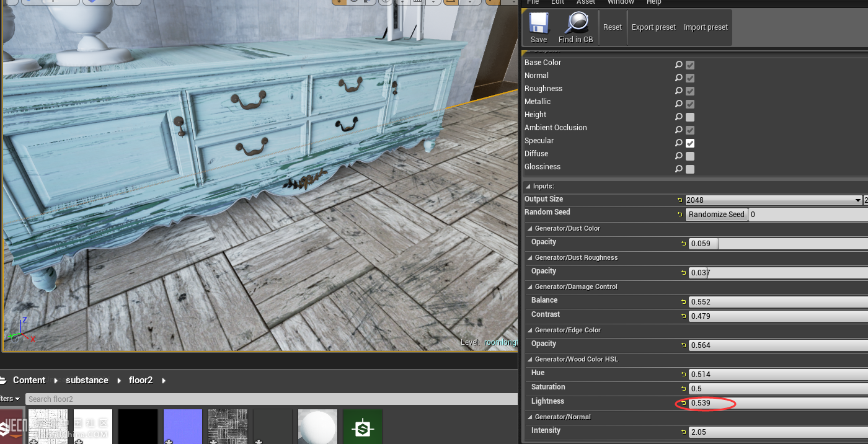Open the Edit menu
868x444 pixels.
coord(558,2)
